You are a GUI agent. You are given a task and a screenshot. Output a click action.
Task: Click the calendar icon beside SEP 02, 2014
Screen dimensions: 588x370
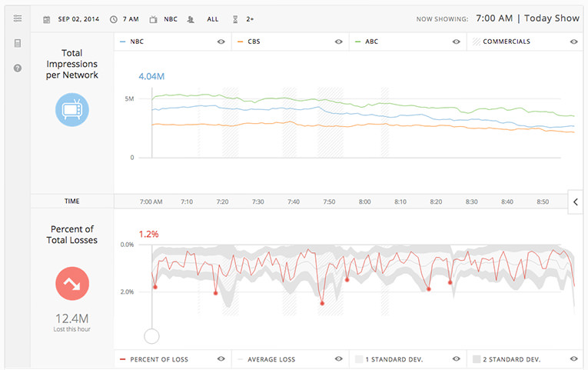click(47, 18)
